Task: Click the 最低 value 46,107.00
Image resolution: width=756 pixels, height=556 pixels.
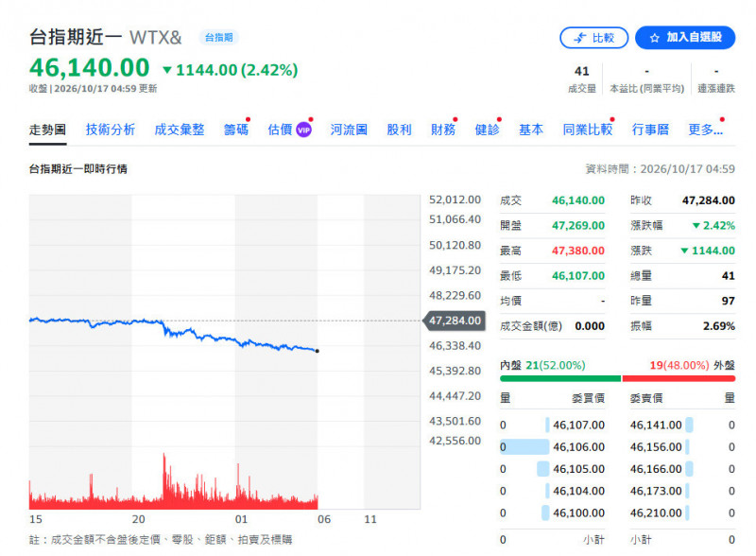Action: [x=578, y=276]
